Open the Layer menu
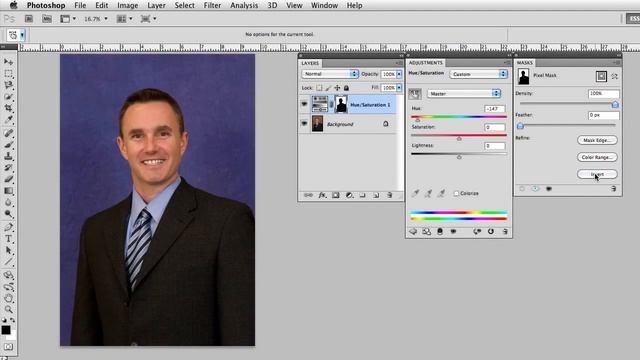The height and width of the screenshot is (360, 640). 156,5
